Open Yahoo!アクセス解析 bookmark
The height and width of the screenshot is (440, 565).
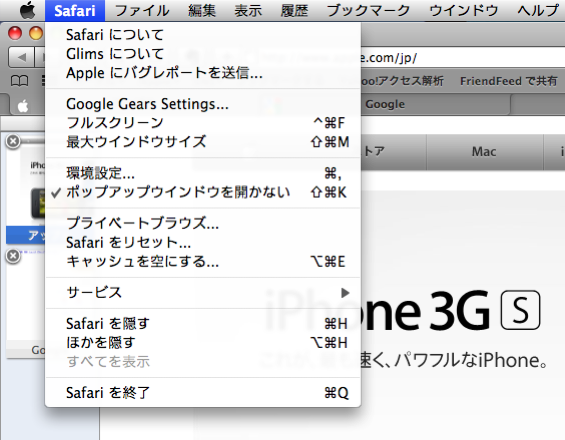pyautogui.click(x=402, y=81)
